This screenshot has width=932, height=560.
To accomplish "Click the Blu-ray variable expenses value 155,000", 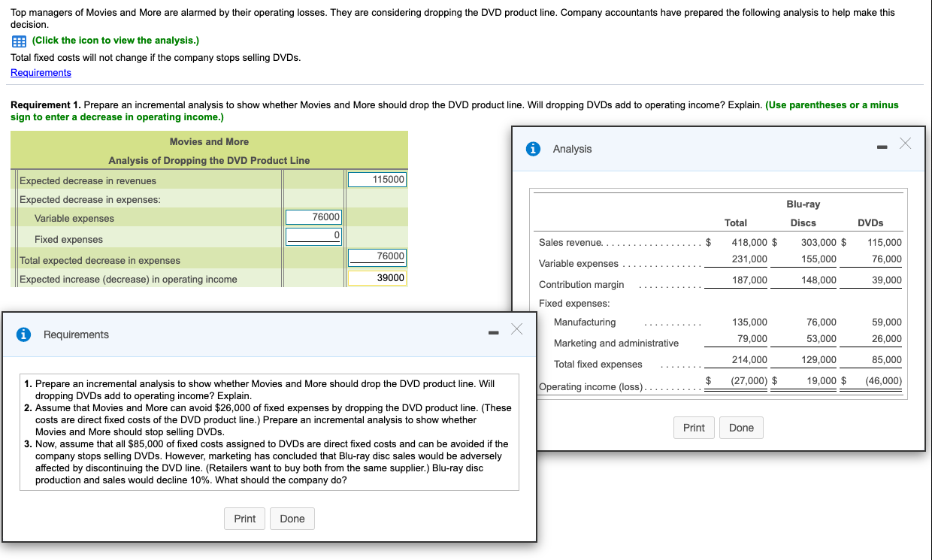I will pos(819,259).
